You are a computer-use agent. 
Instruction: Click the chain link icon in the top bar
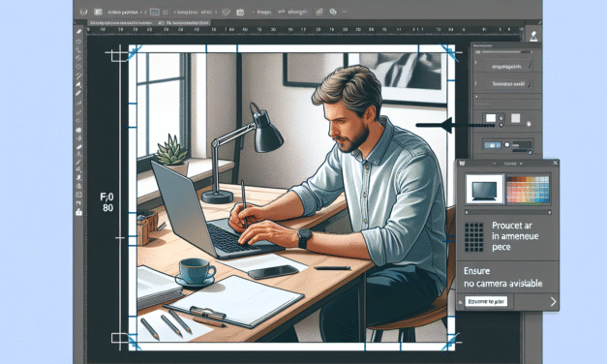point(333,12)
